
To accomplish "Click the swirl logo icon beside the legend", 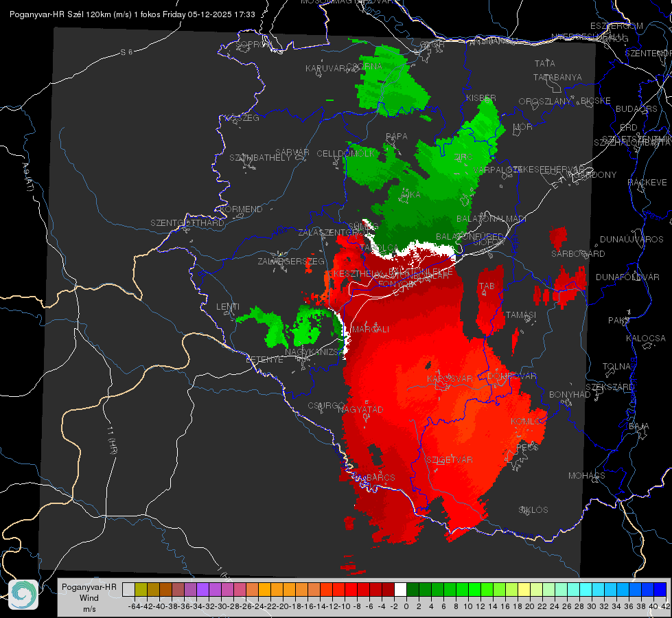I will 23,595.
